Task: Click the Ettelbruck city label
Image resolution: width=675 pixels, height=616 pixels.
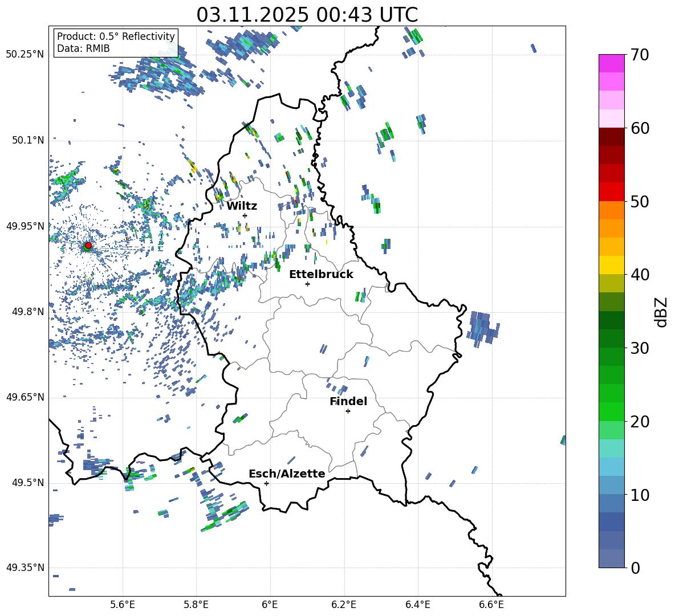Action: click(x=321, y=275)
